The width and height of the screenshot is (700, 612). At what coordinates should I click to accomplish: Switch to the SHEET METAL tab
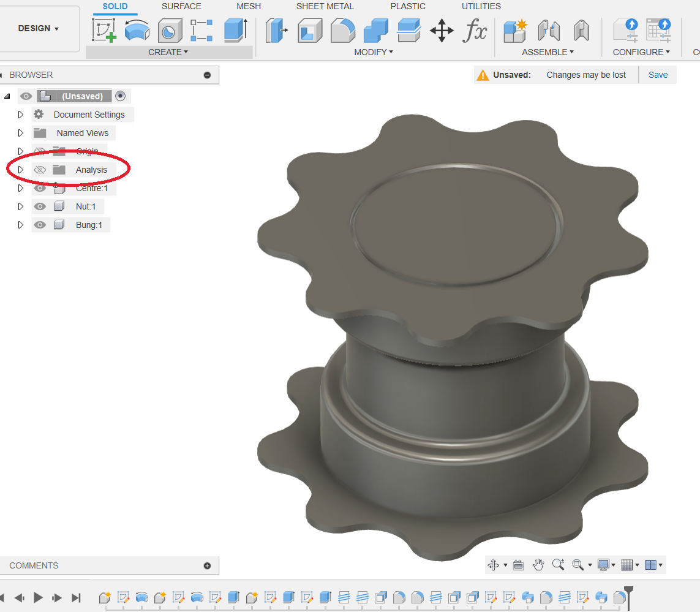pyautogui.click(x=325, y=6)
